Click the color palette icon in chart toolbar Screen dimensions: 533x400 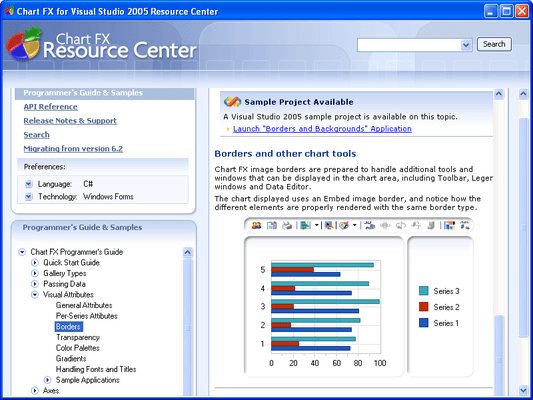coord(344,225)
